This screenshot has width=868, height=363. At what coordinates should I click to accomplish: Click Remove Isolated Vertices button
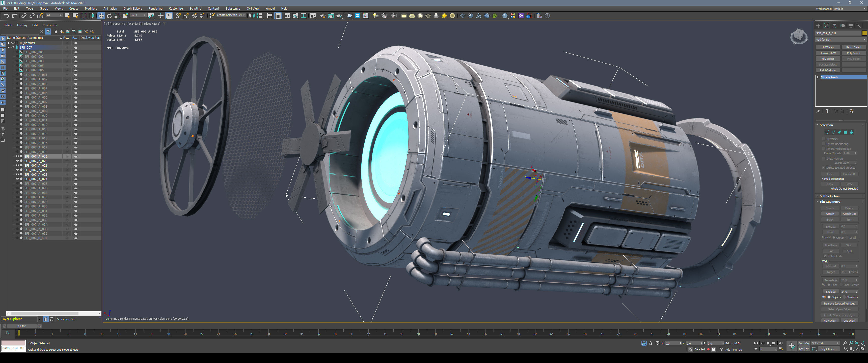pyautogui.click(x=839, y=304)
